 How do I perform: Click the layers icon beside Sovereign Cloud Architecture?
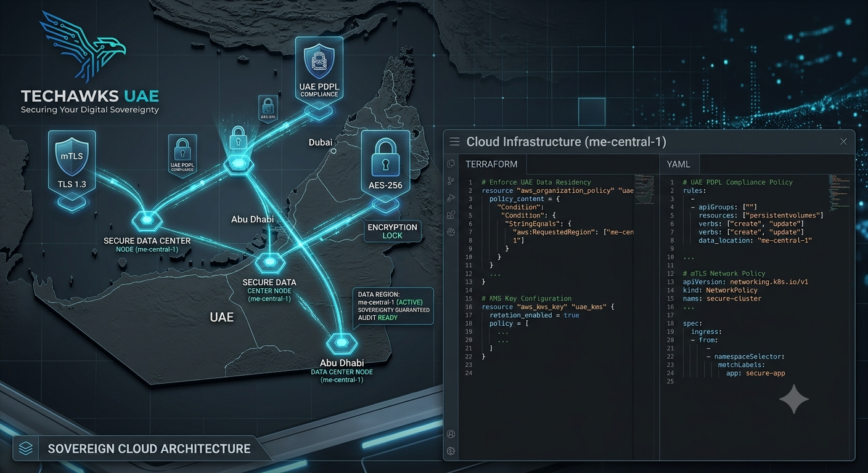[25, 448]
